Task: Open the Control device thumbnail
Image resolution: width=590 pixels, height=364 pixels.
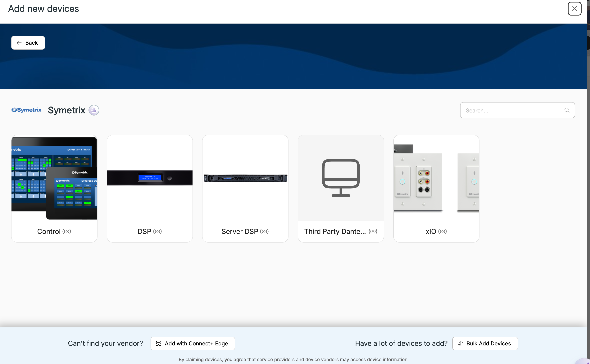Action: tap(54, 178)
